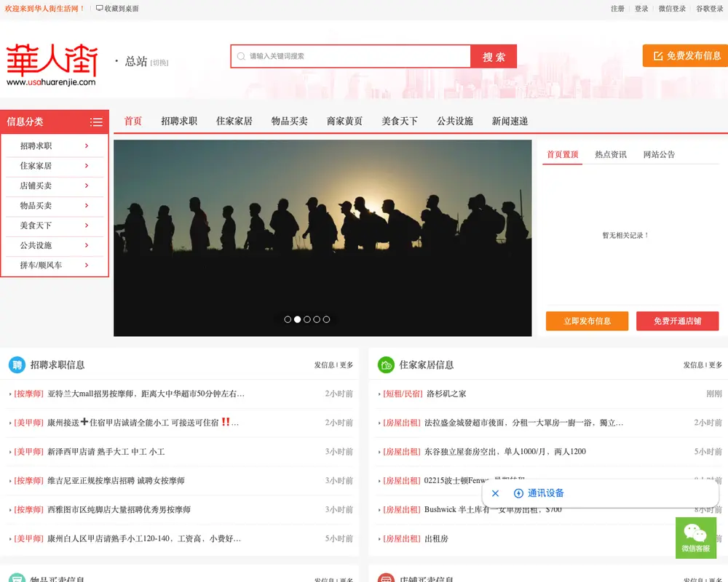The width and height of the screenshot is (728, 582).
Task: Click the 免费发布信息 orange button
Action: (685, 56)
